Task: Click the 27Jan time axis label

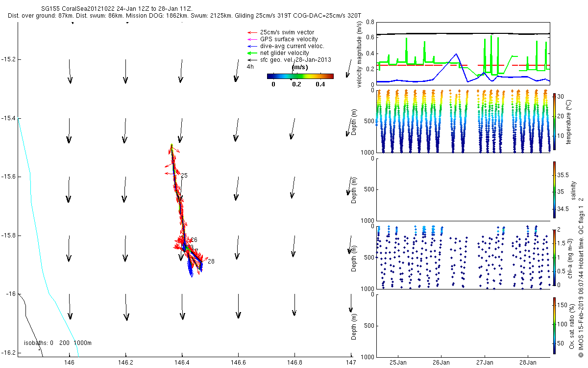Action: click(484, 363)
